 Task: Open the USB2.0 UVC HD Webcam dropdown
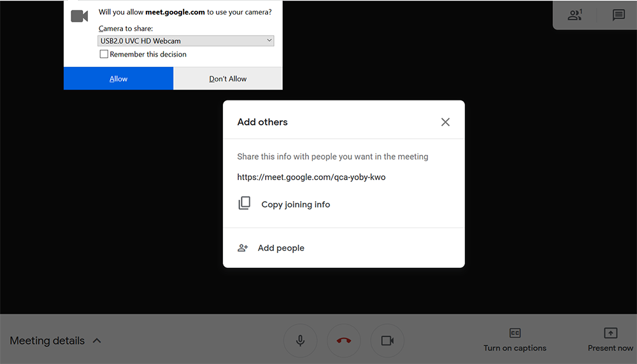pos(185,41)
